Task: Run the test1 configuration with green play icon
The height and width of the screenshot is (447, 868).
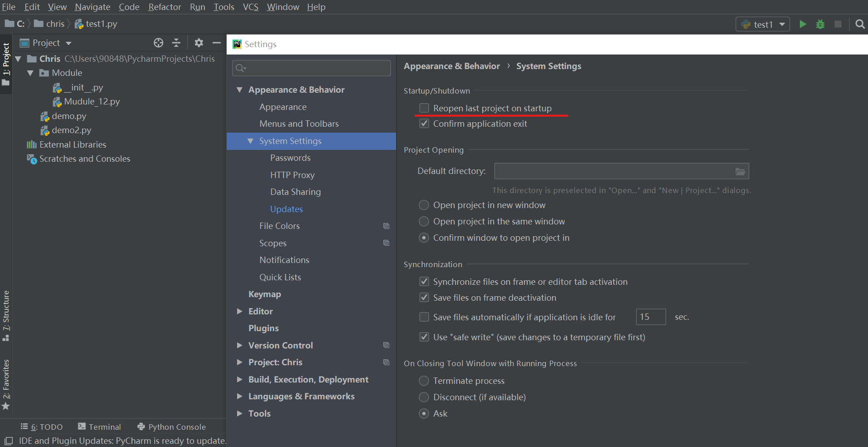Action: [x=803, y=24]
